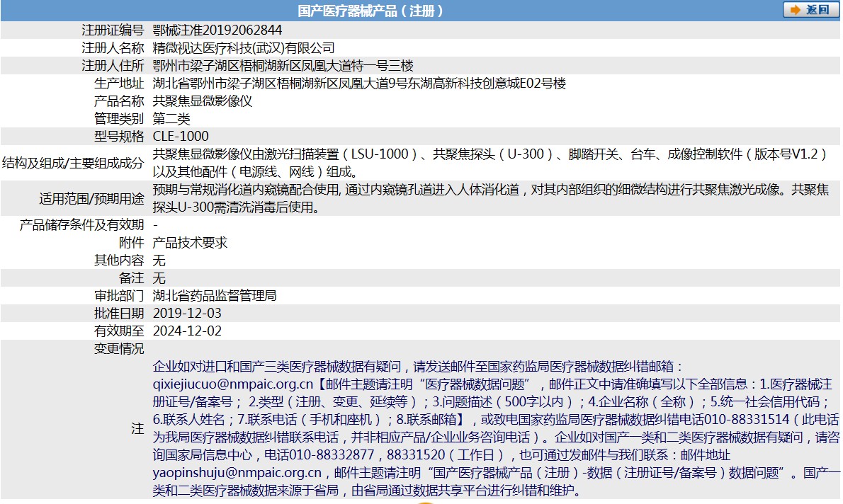Select 无 value in 其他内容 row
The height and width of the screenshot is (504, 843).
click(x=159, y=260)
